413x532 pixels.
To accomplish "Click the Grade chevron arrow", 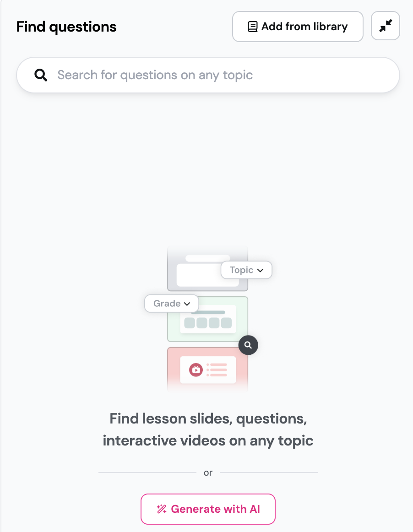I will pyautogui.click(x=187, y=304).
